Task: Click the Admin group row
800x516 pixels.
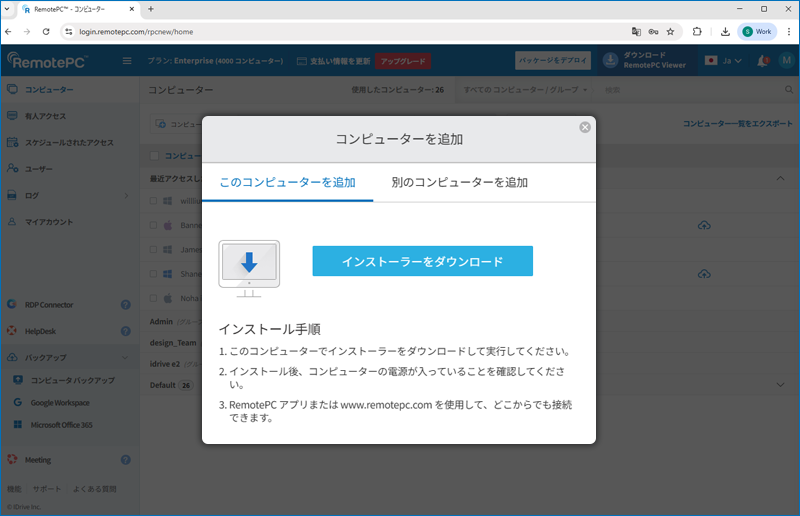Action: 469,322
